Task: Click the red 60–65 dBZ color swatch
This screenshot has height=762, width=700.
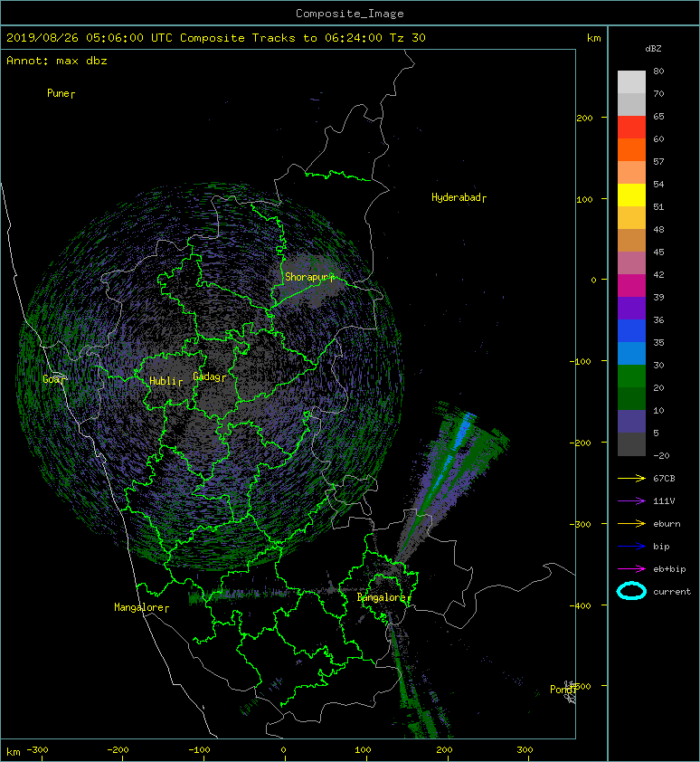Action: click(x=631, y=128)
